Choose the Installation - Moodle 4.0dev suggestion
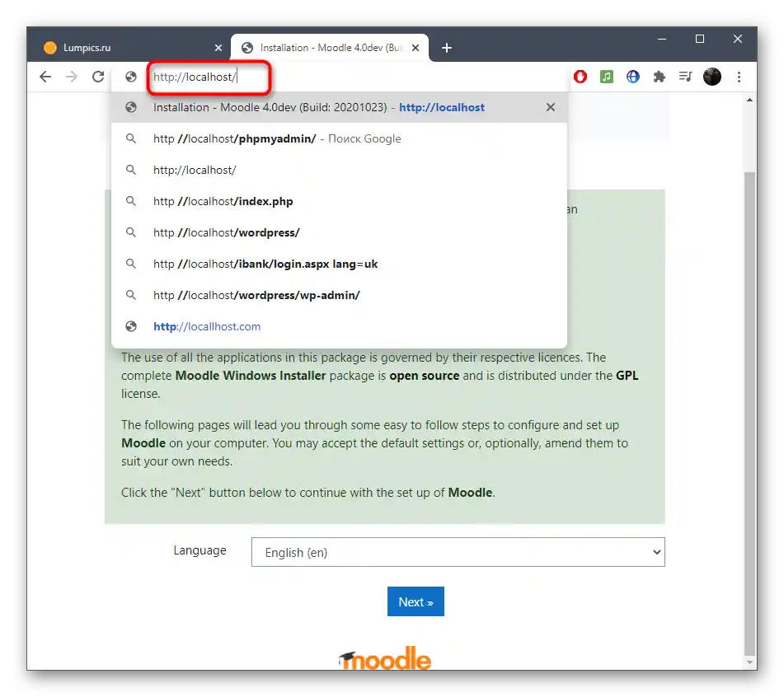 click(x=339, y=107)
